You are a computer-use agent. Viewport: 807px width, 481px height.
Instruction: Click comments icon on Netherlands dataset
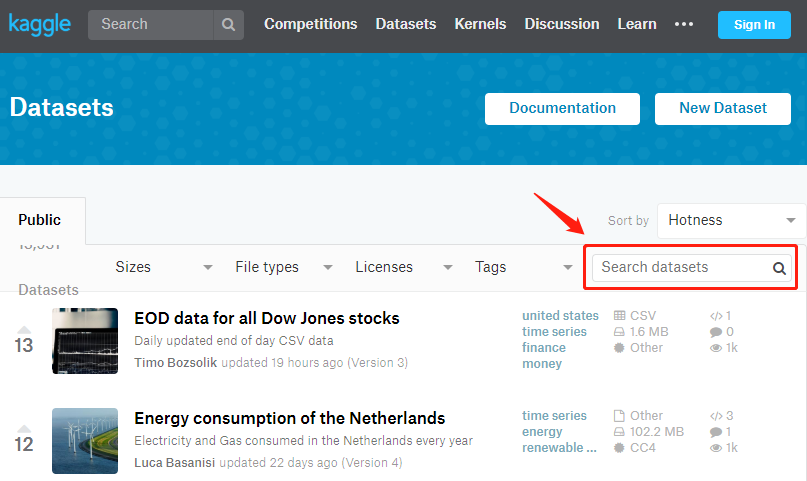pyautogui.click(x=715, y=432)
